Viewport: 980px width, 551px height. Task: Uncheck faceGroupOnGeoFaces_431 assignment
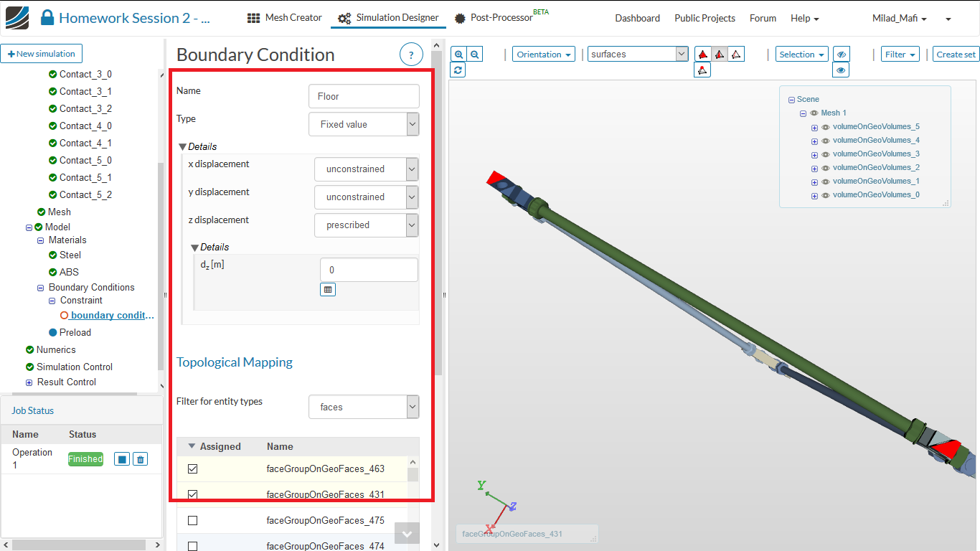pyautogui.click(x=192, y=495)
